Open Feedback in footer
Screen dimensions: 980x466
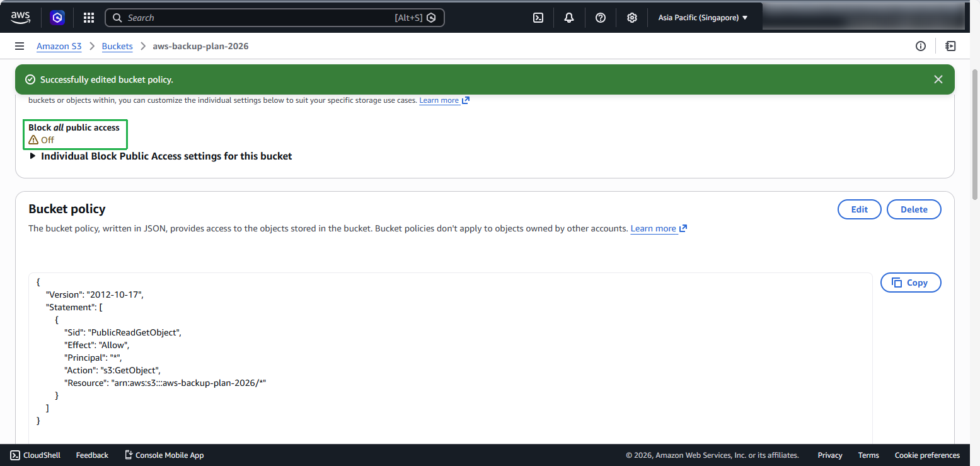92,455
